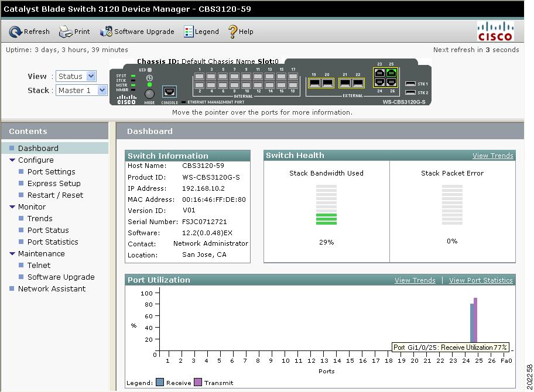The width and height of the screenshot is (534, 392).
Task: Select external SFP port 22
Action: (358, 82)
